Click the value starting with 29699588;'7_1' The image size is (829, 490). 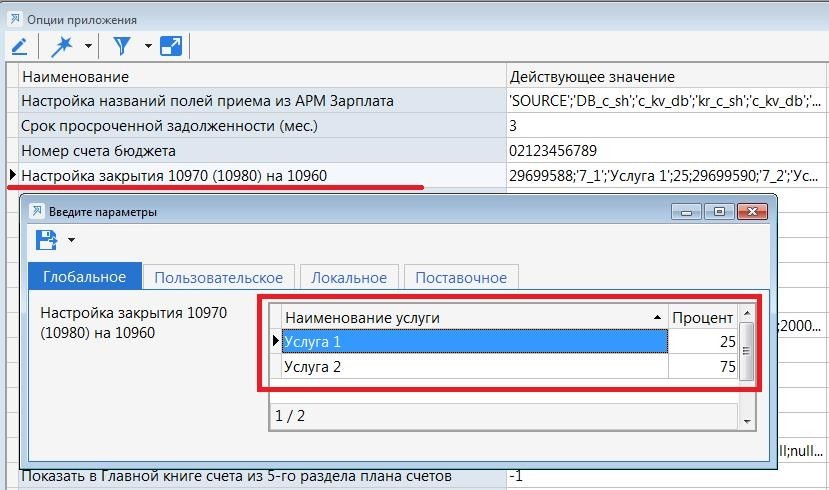(x=664, y=175)
